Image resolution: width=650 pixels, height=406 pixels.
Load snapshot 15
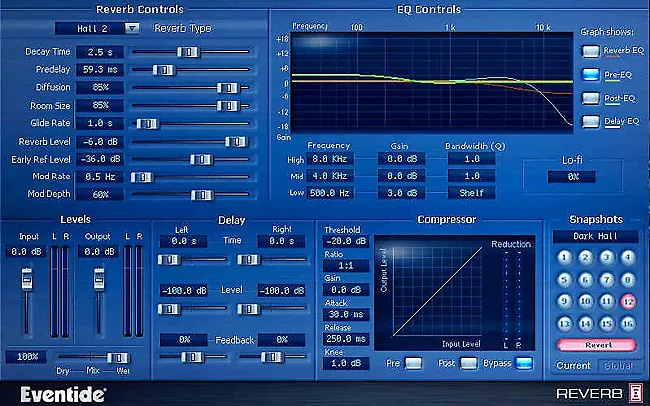pos(606,323)
